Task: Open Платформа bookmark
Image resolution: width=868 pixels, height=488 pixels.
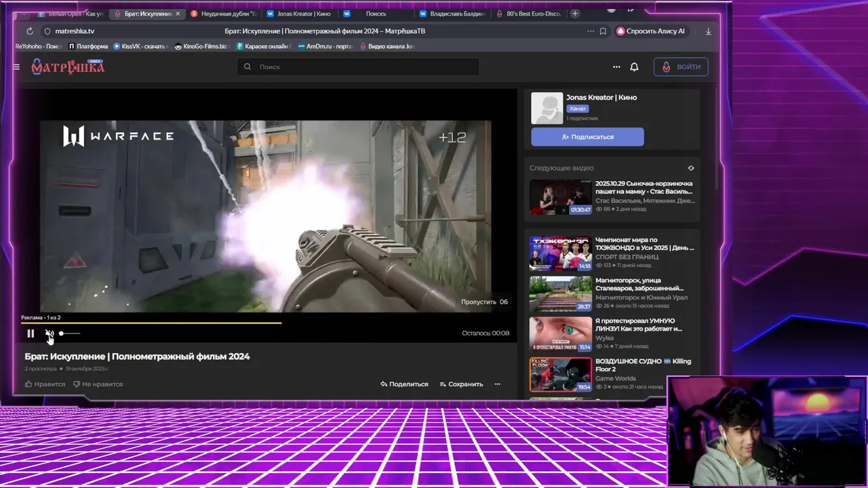Action: coord(88,47)
